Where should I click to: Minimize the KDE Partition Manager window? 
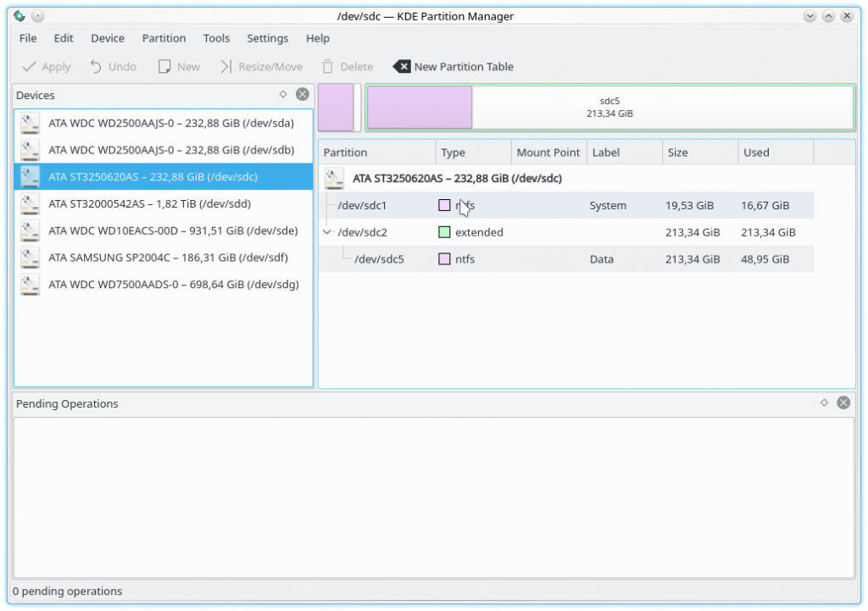(x=810, y=16)
